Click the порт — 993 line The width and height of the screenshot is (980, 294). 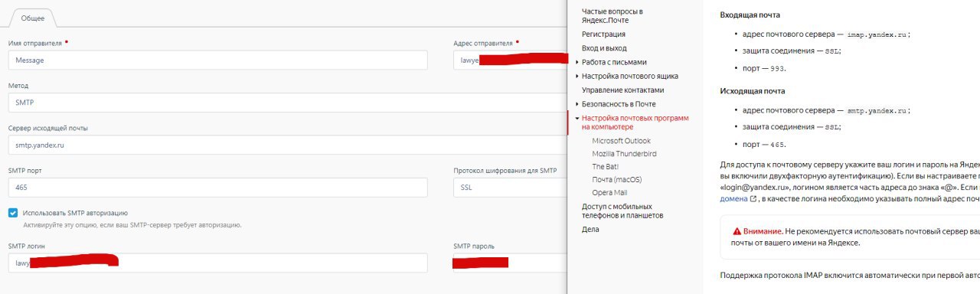click(764, 68)
